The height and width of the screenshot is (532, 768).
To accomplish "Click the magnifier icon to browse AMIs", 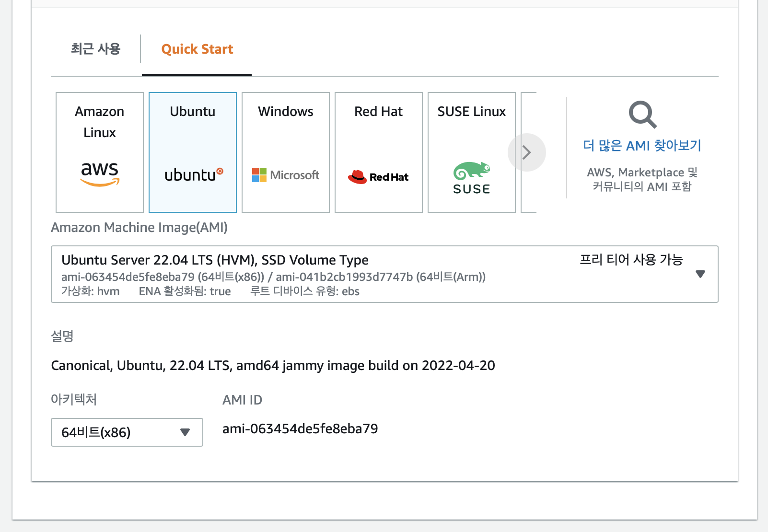I will point(642,115).
